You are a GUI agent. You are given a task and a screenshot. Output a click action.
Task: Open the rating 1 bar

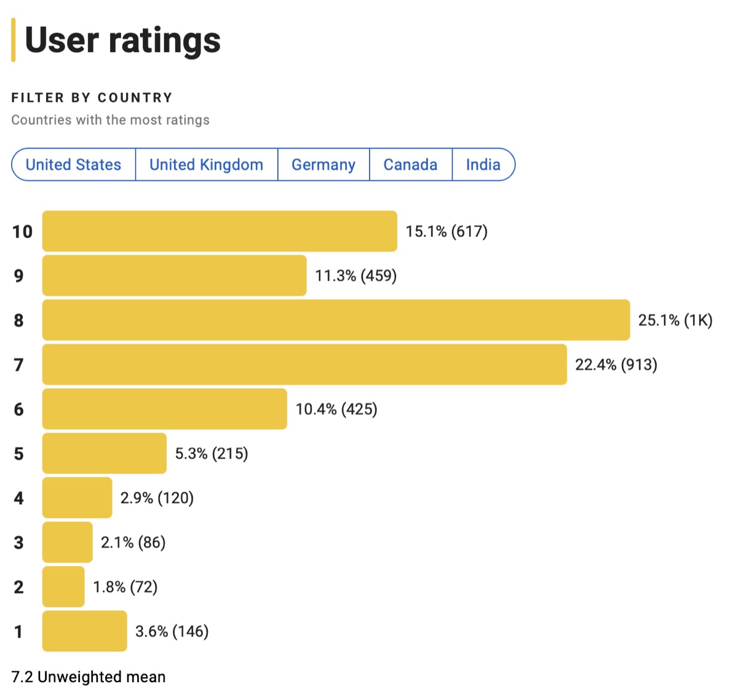[84, 631]
